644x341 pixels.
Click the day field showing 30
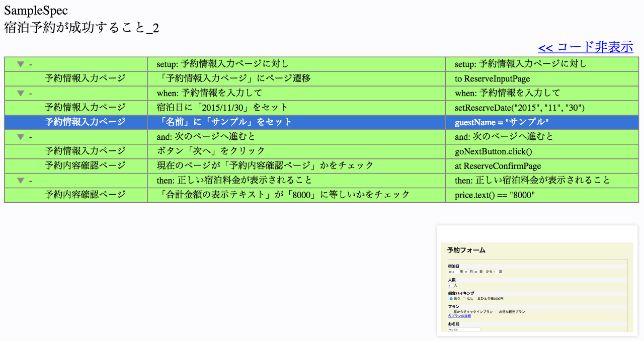point(476,272)
